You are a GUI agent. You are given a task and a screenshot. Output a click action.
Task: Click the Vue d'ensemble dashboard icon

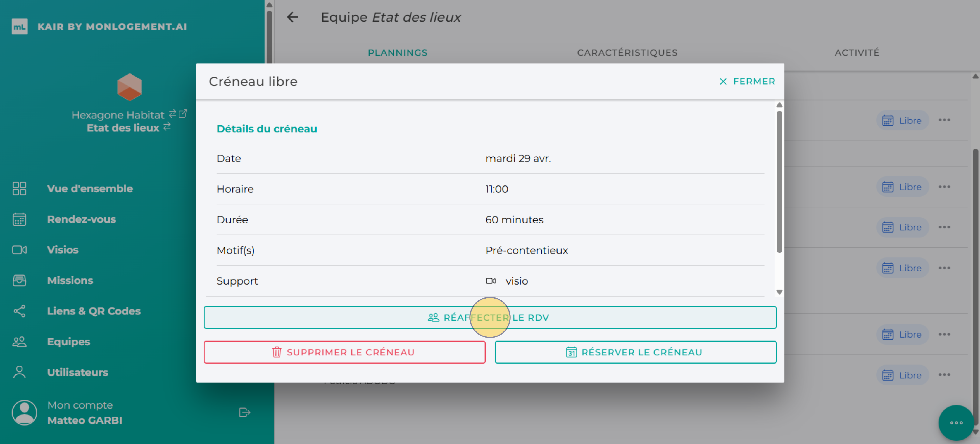coord(19,188)
